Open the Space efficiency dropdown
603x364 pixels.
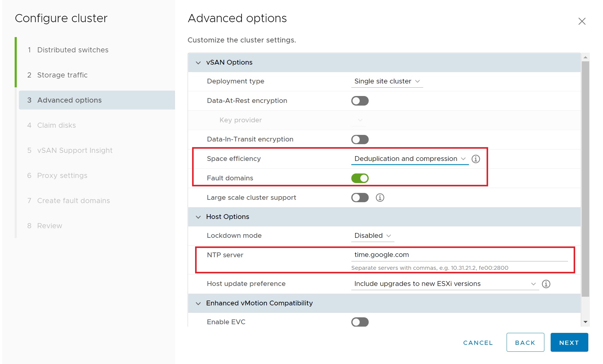click(x=409, y=159)
